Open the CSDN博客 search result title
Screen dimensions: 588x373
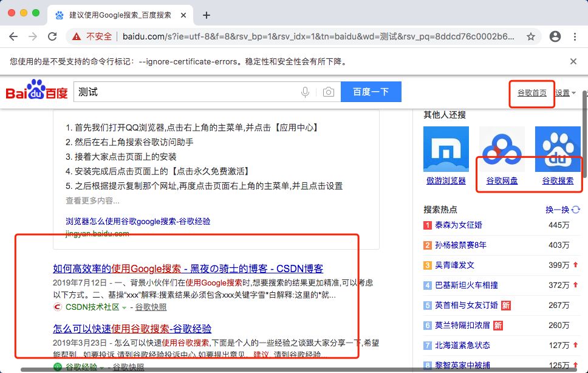tap(188, 269)
